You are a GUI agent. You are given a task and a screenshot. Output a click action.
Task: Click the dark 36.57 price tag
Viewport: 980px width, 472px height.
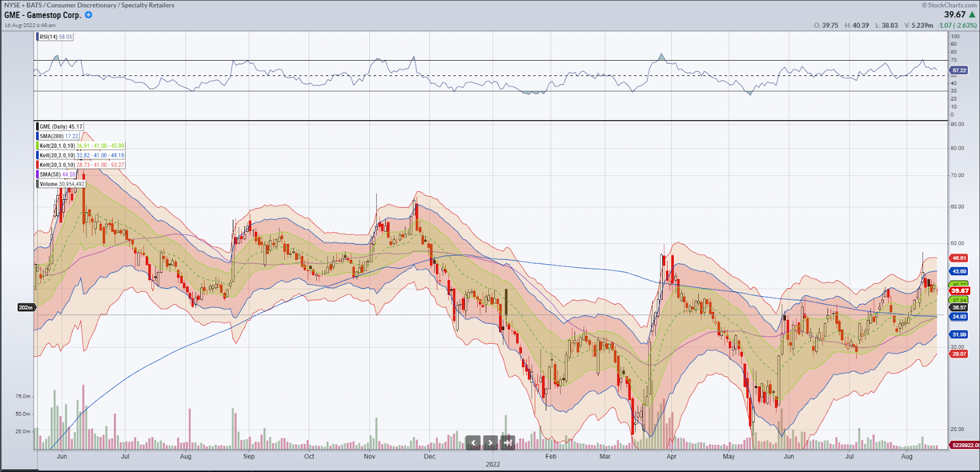coord(959,308)
